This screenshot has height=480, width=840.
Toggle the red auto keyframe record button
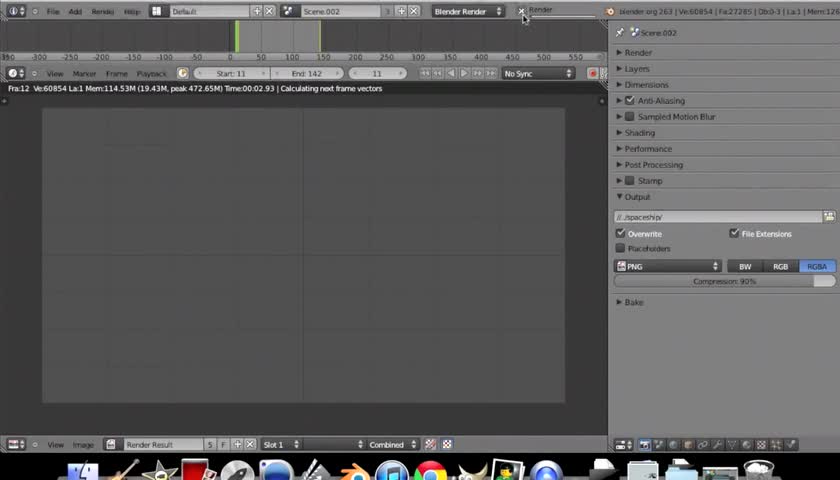592,73
